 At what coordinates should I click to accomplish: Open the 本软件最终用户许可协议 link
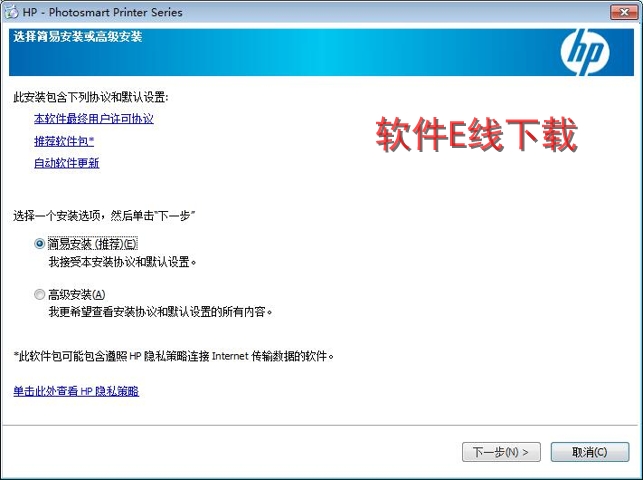pos(93,118)
